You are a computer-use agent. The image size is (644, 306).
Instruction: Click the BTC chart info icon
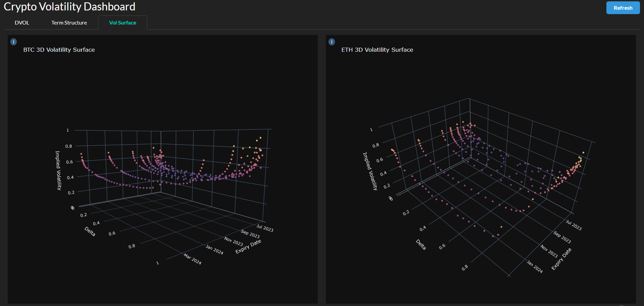click(13, 42)
